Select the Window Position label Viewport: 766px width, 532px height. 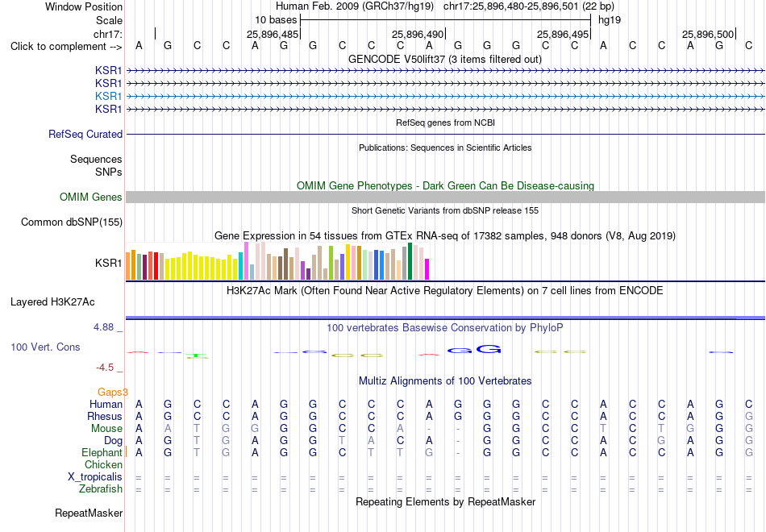click(84, 6)
